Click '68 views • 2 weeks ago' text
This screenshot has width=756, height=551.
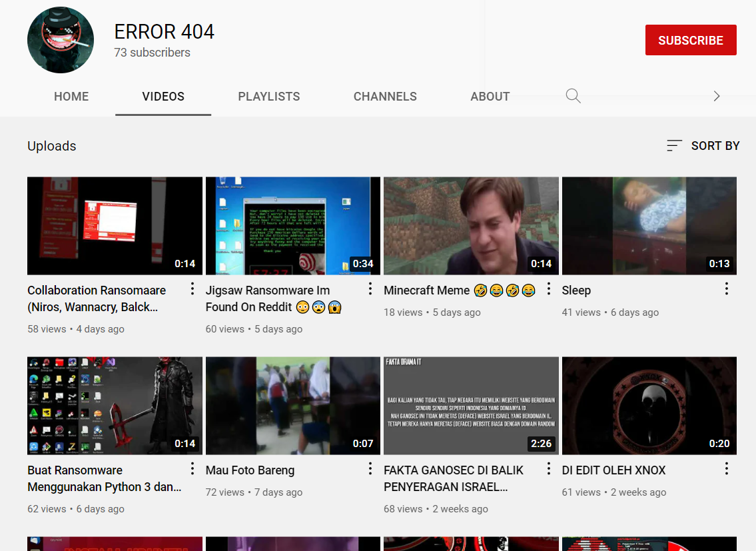click(x=436, y=509)
